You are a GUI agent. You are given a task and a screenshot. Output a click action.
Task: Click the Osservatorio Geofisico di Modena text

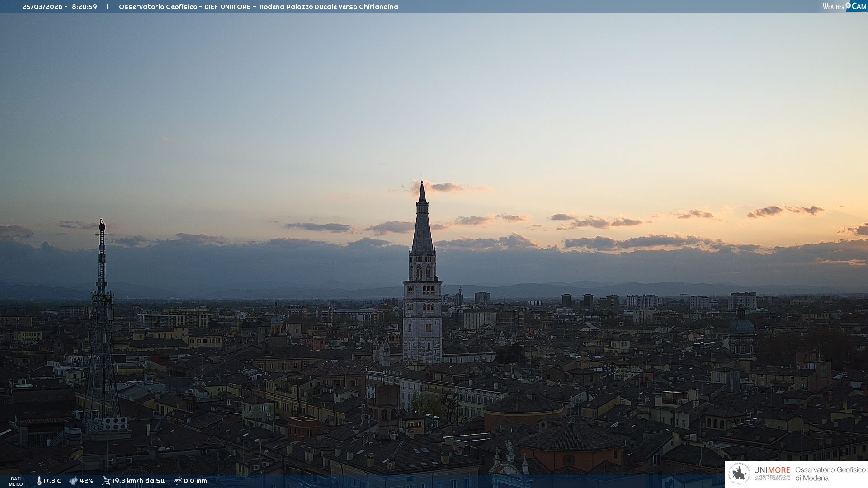coord(830,474)
